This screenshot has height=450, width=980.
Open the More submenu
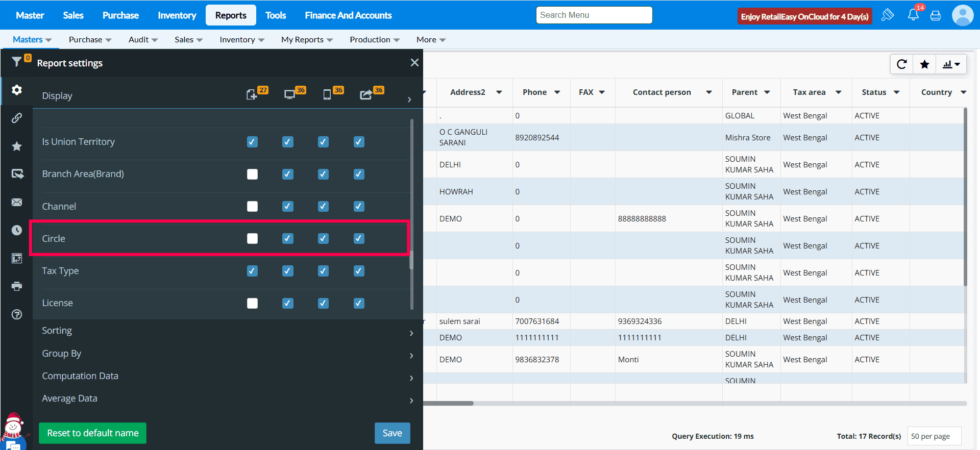point(431,40)
